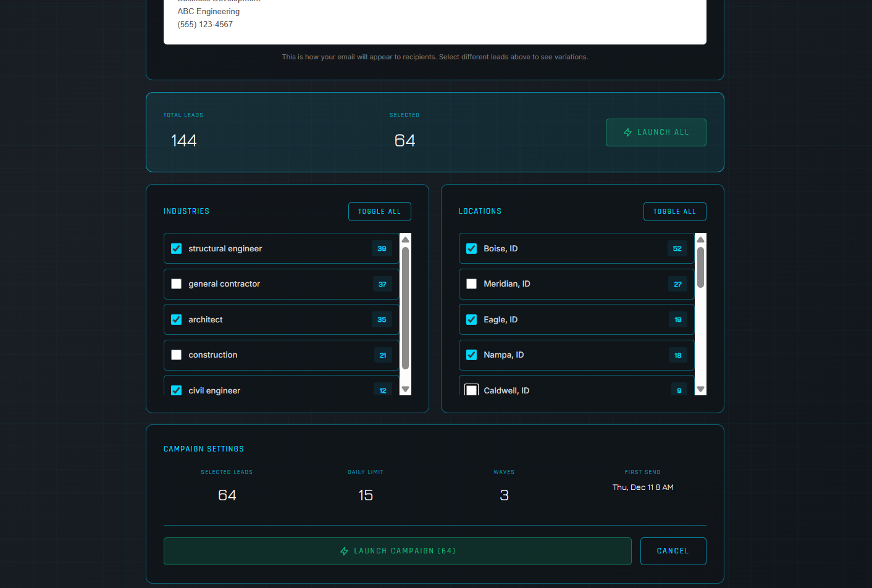Click the down arrow on the Industries scrollbar
Screen dimensions: 872x588
pos(405,389)
